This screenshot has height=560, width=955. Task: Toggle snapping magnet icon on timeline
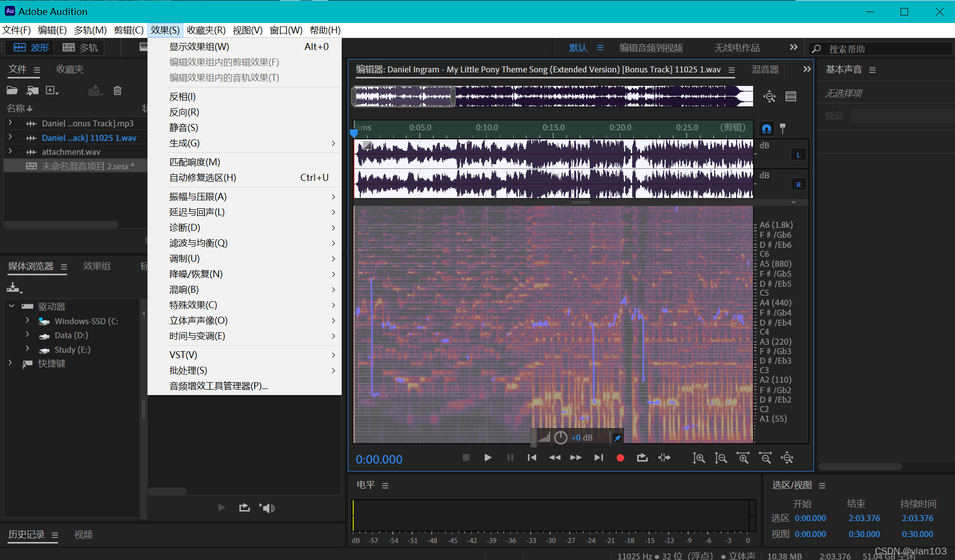pos(766,128)
